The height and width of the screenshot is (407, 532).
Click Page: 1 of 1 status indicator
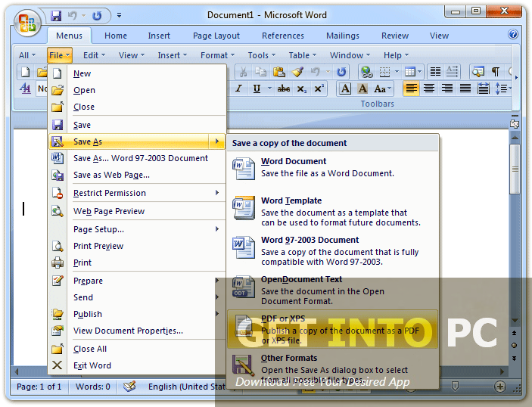click(x=39, y=387)
